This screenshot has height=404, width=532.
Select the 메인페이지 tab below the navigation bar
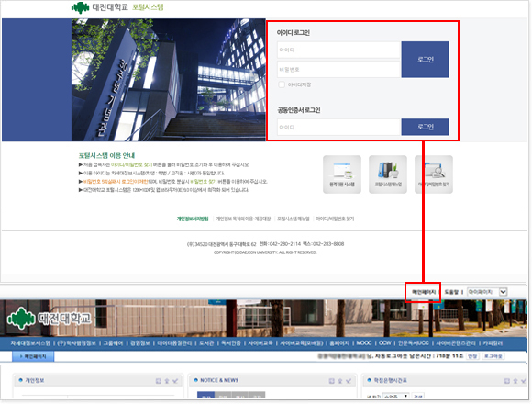coord(33,356)
